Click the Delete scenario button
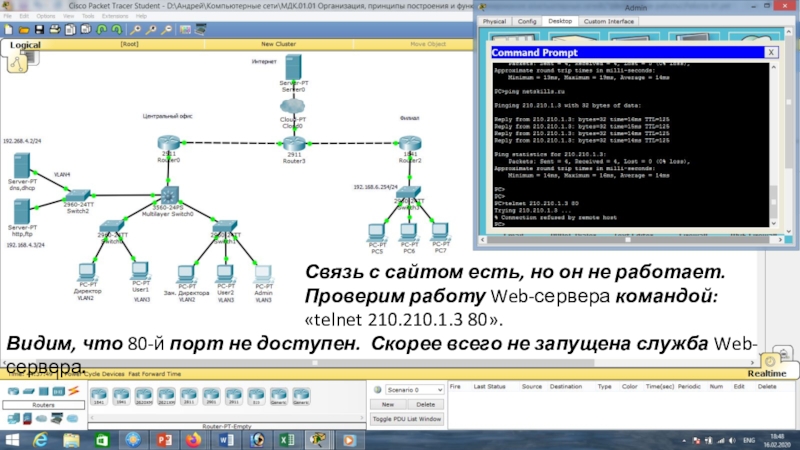The image size is (800, 450). click(426, 405)
